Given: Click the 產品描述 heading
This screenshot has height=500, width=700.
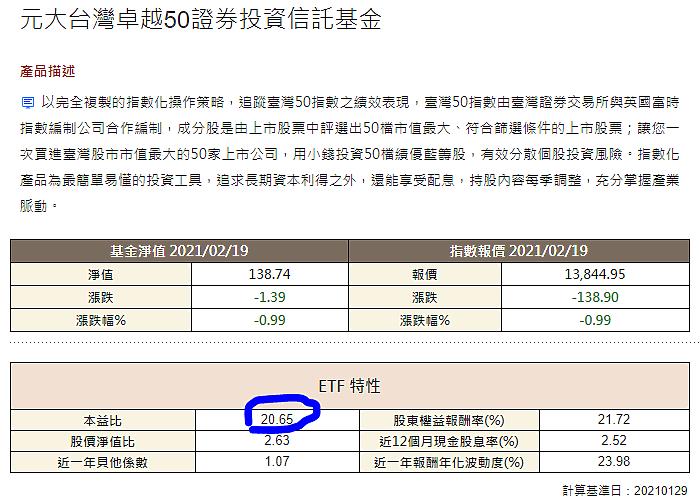Looking at the screenshot, I should click(47, 71).
